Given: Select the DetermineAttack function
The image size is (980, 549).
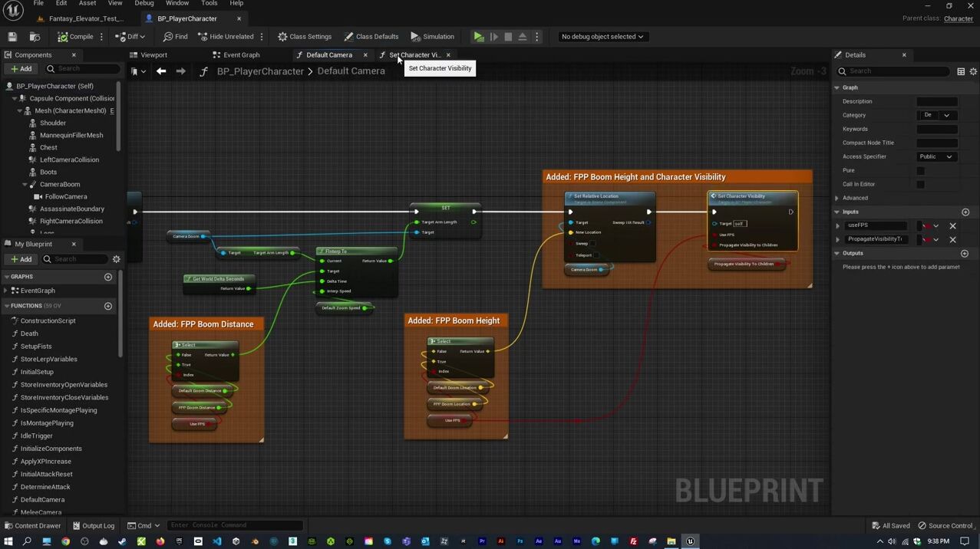Looking at the screenshot, I should pos(45,487).
